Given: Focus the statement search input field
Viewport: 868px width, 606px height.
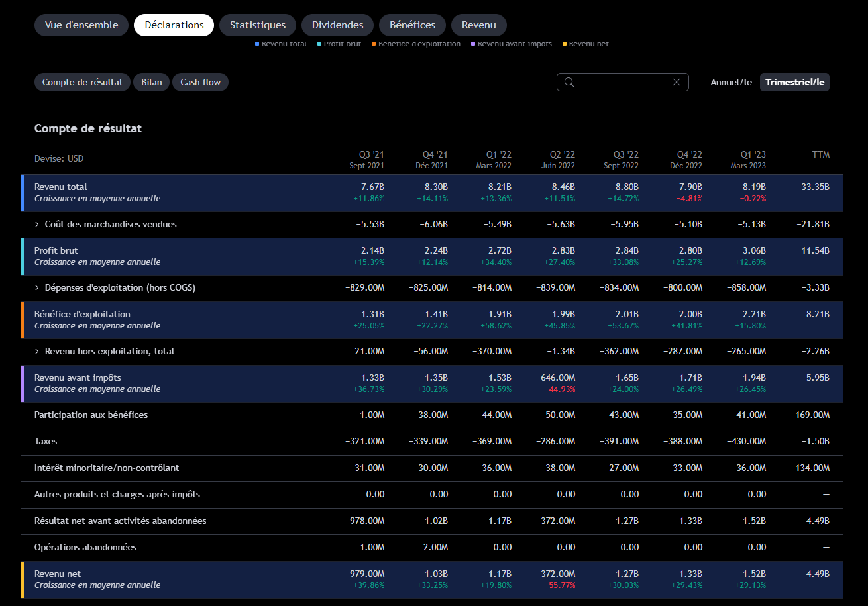Looking at the screenshot, I should click(623, 82).
